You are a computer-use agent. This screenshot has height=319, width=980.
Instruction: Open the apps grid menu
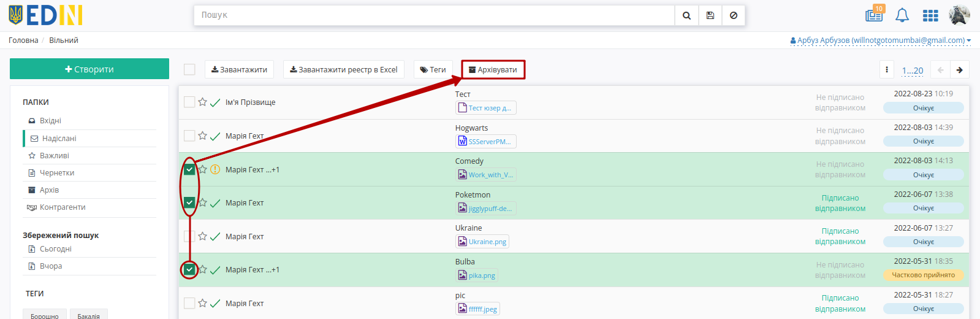930,15
